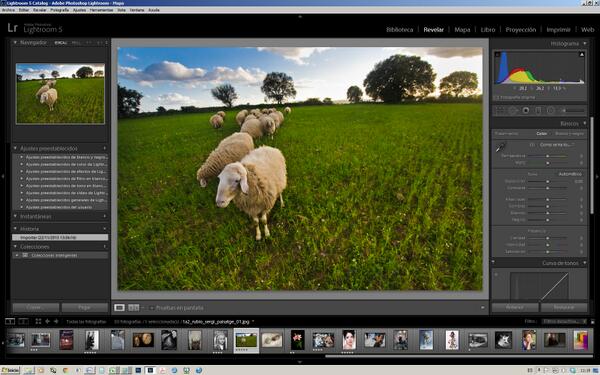Pick the White Balance eyedropper tool
Viewport: 600px width, 375px height.
[x=501, y=147]
